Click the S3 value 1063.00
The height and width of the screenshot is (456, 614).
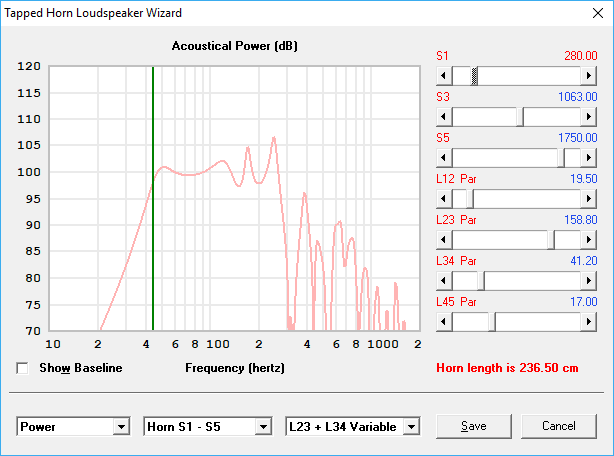(x=578, y=97)
